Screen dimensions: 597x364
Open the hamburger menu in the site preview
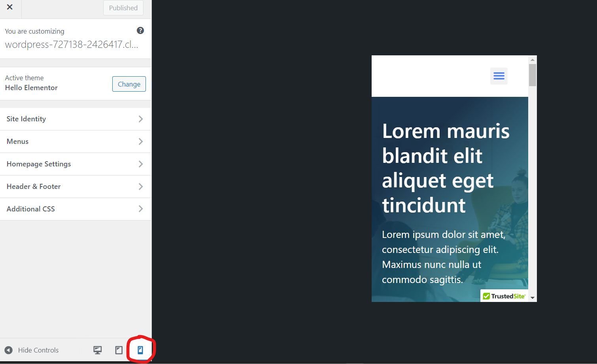tap(499, 76)
